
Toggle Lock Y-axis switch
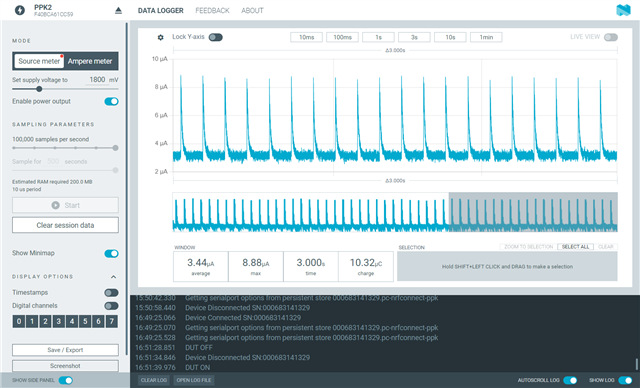click(216, 37)
